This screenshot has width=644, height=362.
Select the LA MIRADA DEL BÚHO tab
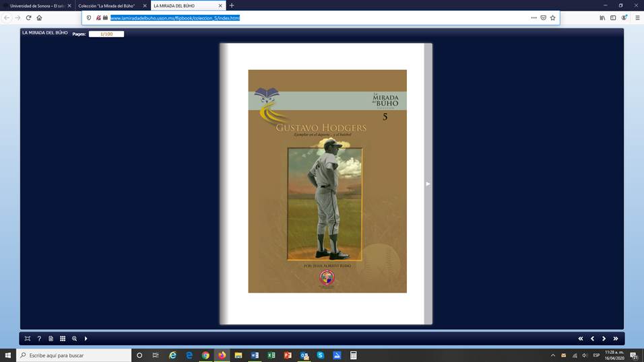point(184,6)
